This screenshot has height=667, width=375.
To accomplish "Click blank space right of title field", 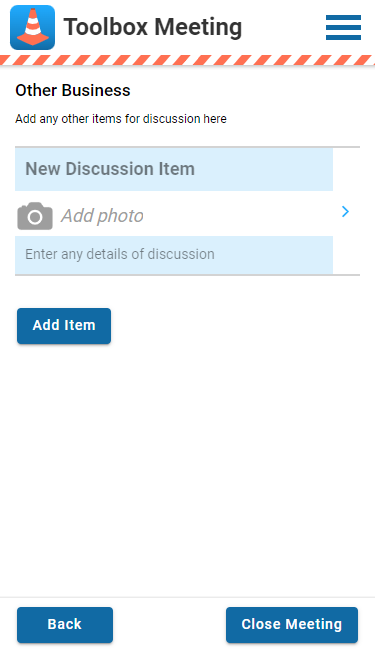I will pos(346,169).
